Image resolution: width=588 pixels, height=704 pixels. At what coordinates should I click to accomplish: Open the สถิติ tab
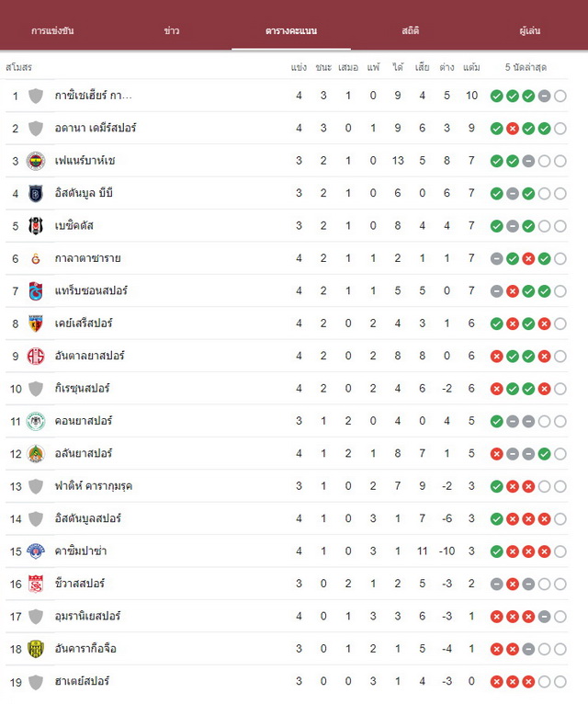(411, 30)
